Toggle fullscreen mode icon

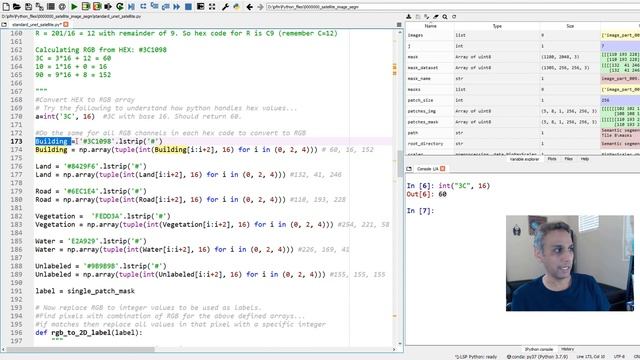pos(212,7)
